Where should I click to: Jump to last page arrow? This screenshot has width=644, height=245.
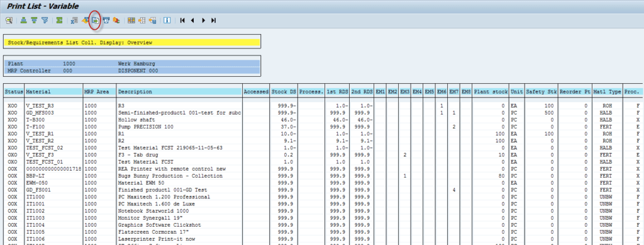(214, 20)
